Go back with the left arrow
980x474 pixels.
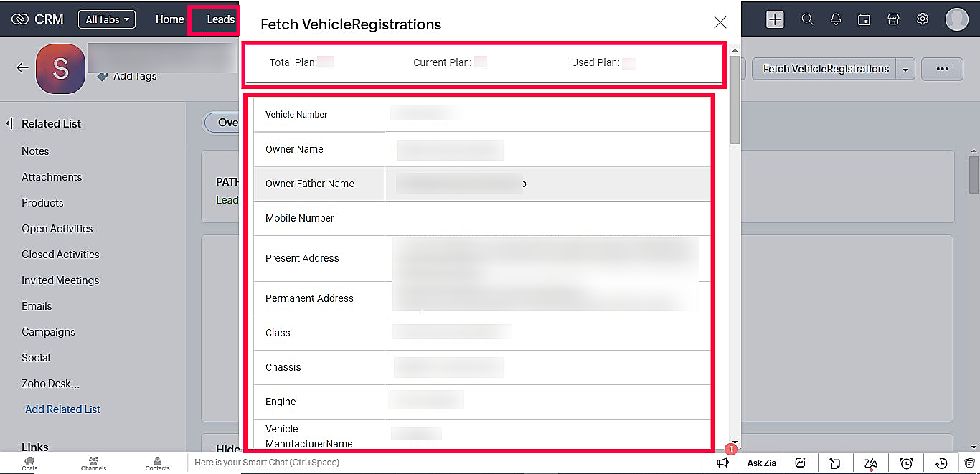[22, 67]
